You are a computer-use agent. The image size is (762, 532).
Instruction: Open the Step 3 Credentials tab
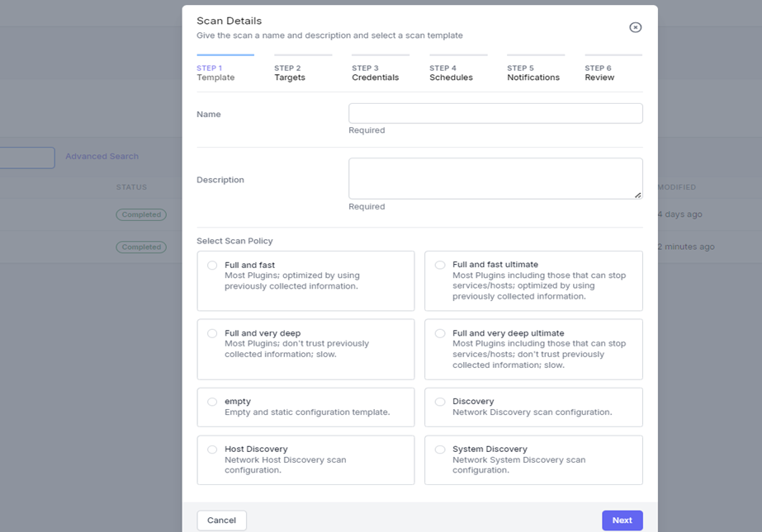tap(375, 73)
